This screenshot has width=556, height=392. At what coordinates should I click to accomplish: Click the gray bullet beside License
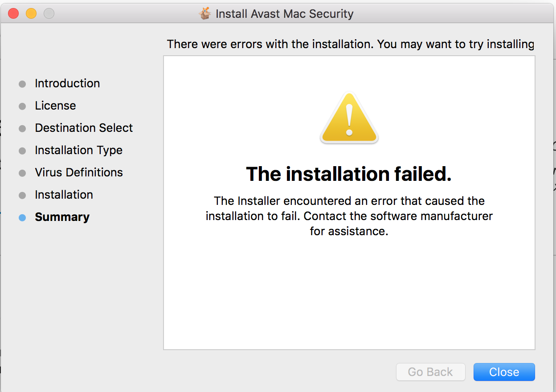pos(22,106)
